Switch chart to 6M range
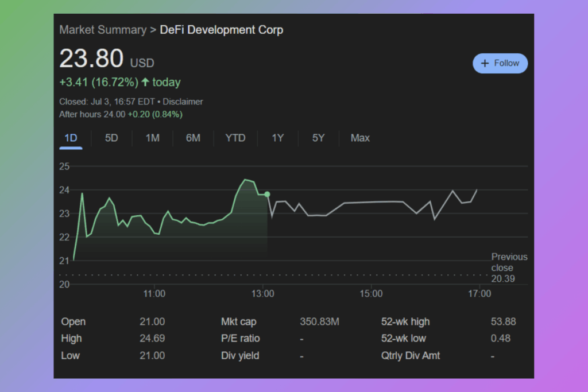The width and height of the screenshot is (588, 392). coord(193,138)
